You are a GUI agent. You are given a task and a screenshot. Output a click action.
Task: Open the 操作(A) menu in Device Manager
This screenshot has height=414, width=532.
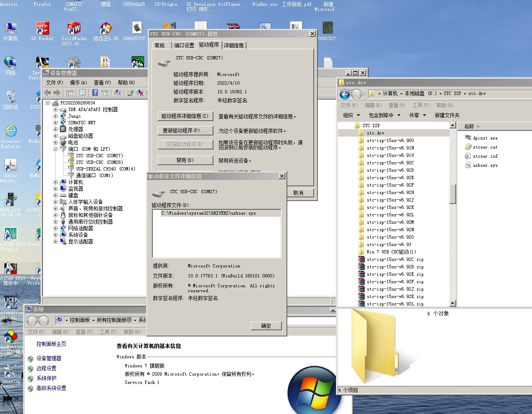point(78,83)
